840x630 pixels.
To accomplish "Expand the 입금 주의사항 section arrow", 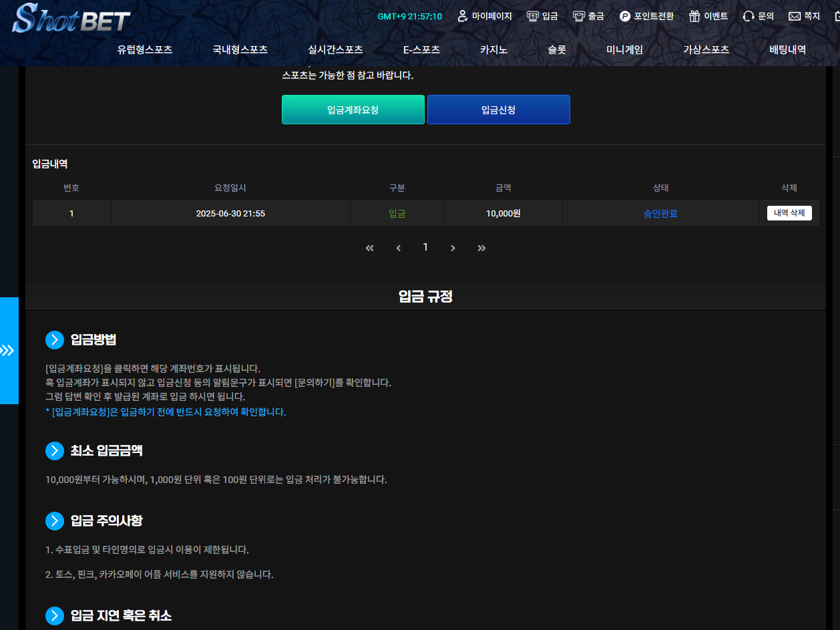I will pyautogui.click(x=55, y=521).
